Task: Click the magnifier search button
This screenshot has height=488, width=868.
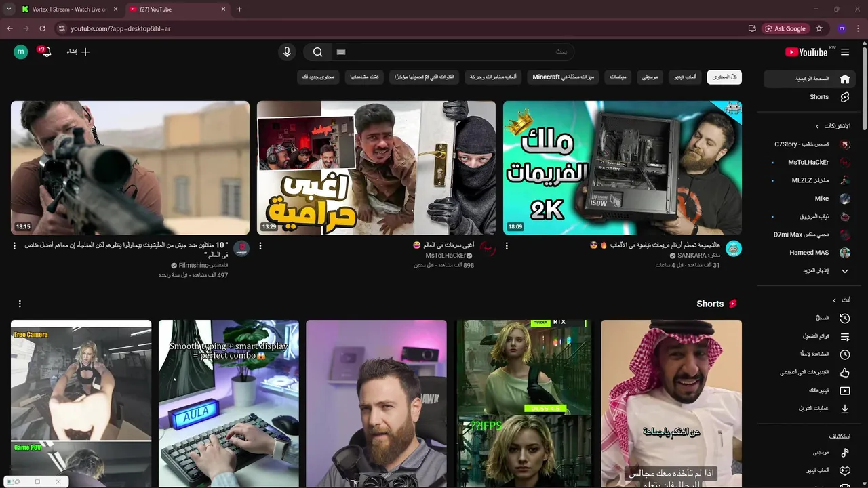Action: [x=317, y=52]
